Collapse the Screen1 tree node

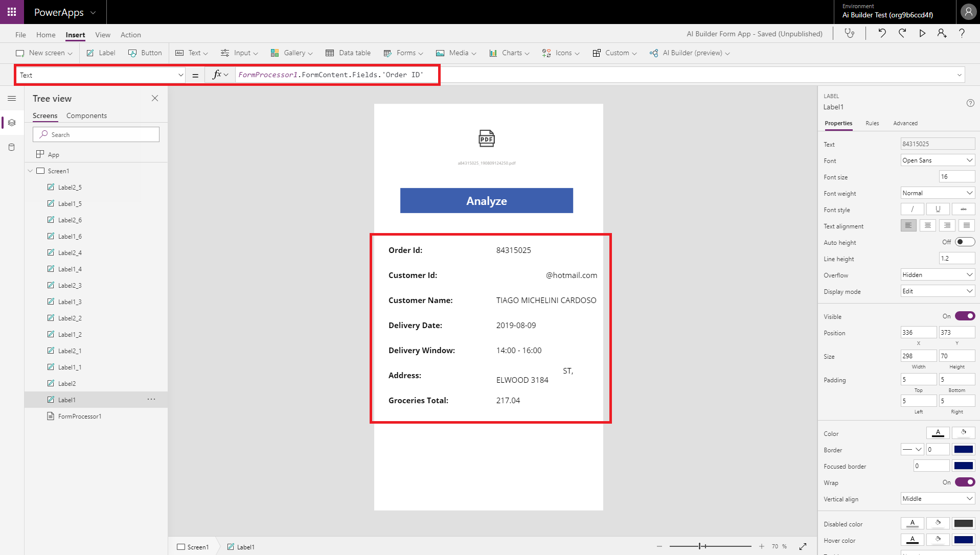click(x=30, y=171)
